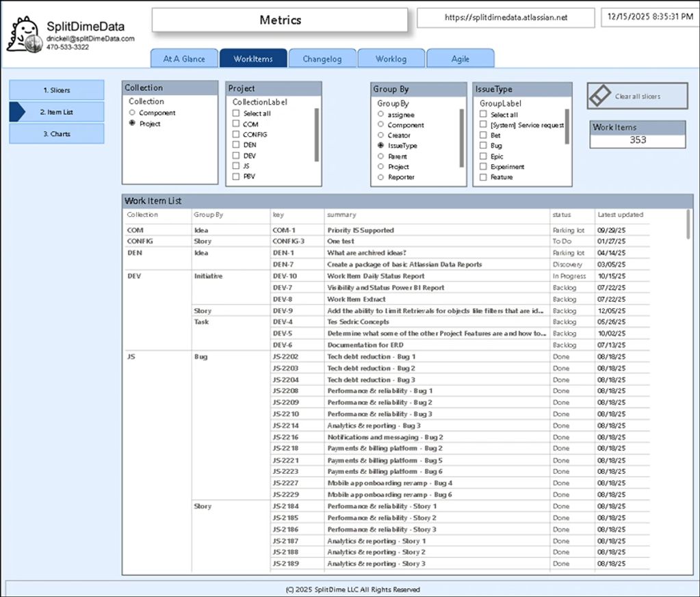This screenshot has width=700, height=597.
Task: Open the 3. Charts navigation button
Action: [57, 134]
